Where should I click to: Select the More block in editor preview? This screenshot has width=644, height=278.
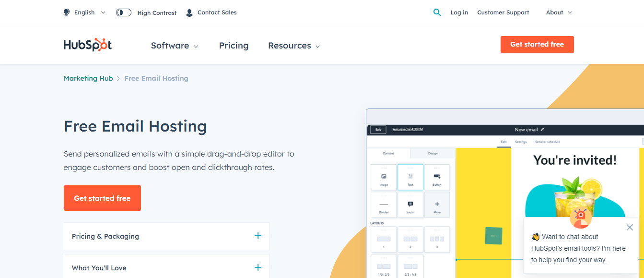(437, 205)
